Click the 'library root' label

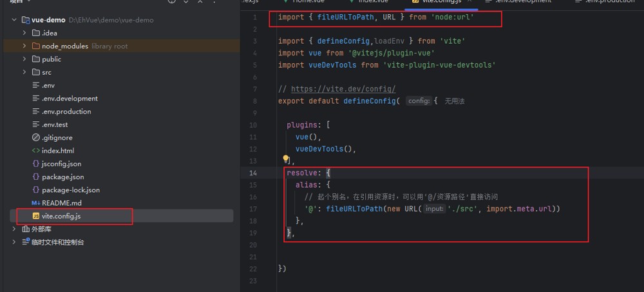pos(109,46)
